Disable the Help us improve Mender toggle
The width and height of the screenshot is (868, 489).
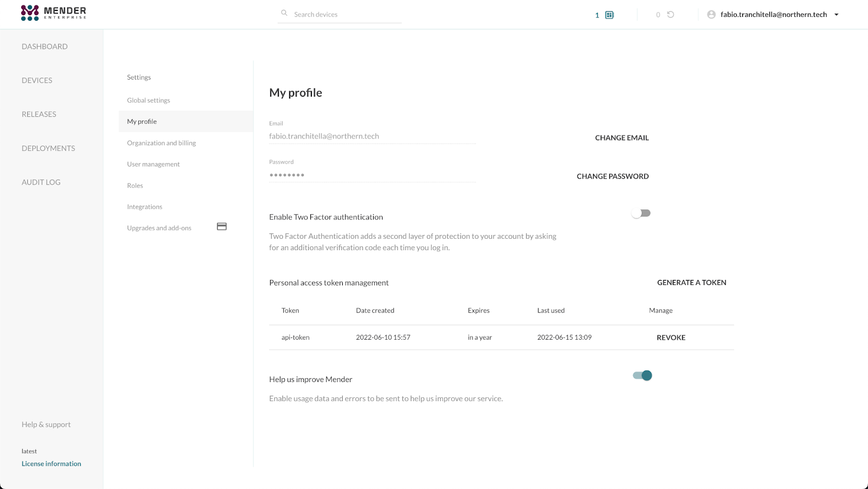tap(642, 375)
